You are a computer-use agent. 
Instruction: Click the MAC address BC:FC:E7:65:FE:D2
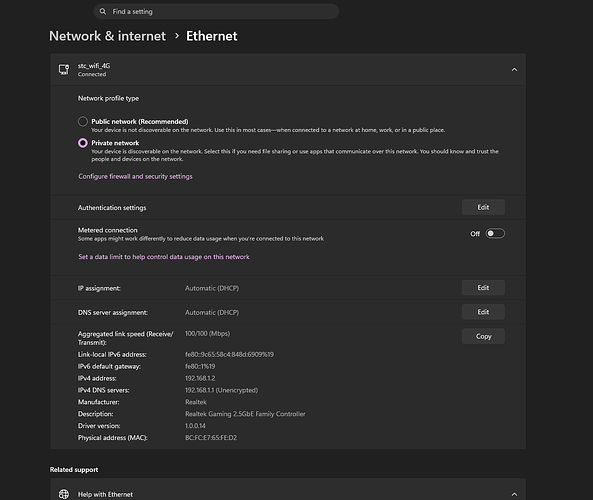pos(211,438)
